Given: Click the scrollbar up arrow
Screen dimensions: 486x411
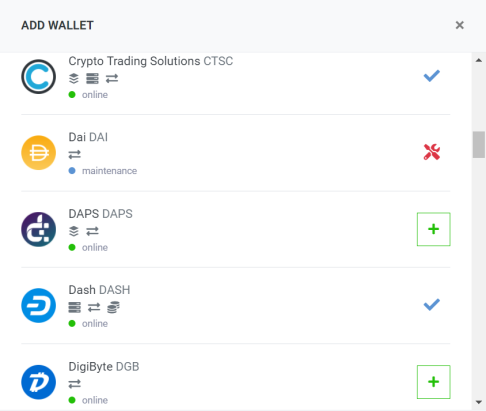Looking at the screenshot, I should point(479,60).
